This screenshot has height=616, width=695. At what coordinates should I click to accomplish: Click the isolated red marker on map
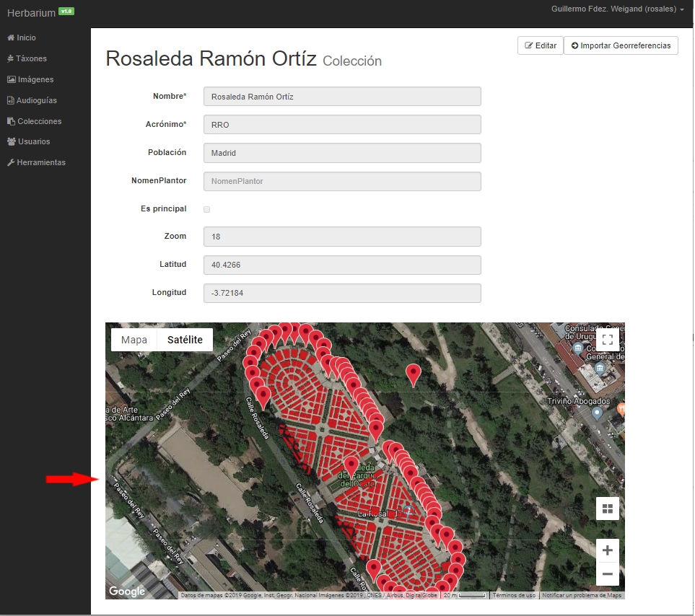point(413,374)
